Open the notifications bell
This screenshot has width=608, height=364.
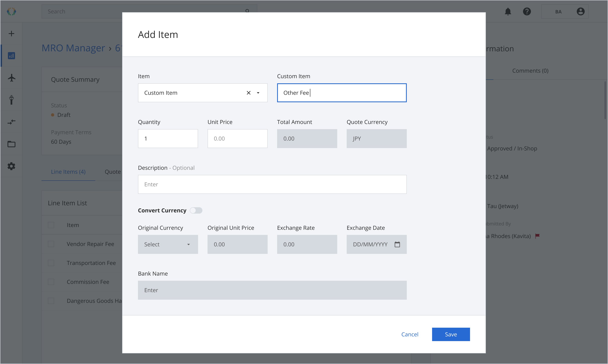pos(508,11)
